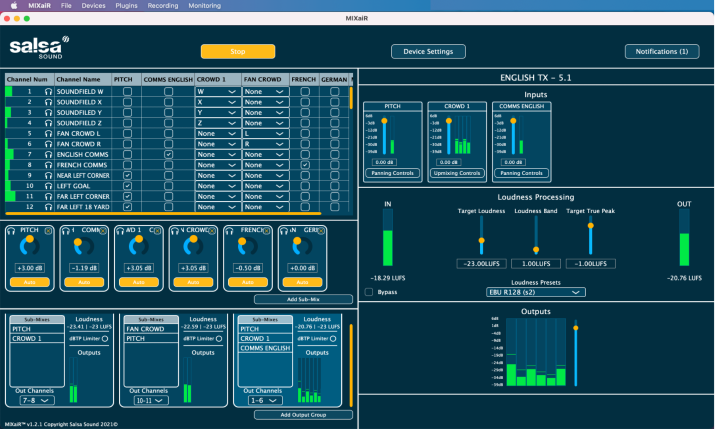Click the Target True Peak slider handle
This screenshot has width=715, height=429.
click(591, 225)
